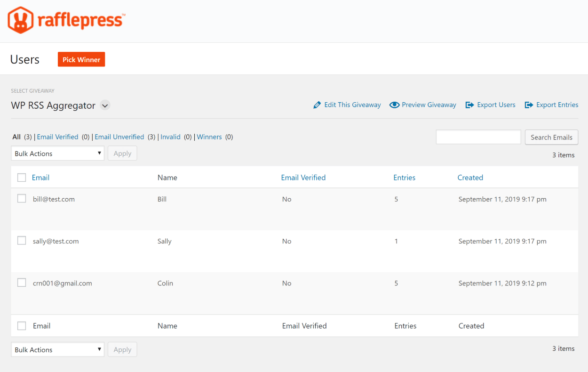Click the name Colin in the table
This screenshot has height=372, width=588.
(x=165, y=283)
